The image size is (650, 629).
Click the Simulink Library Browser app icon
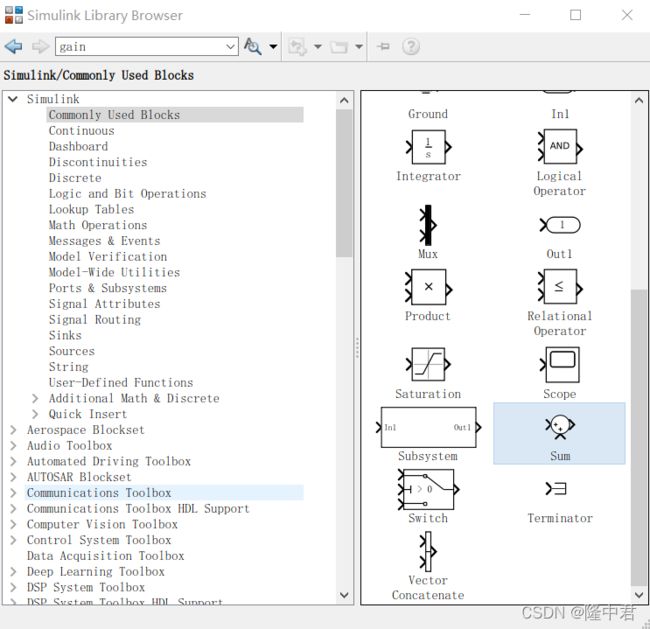pyautogui.click(x=14, y=15)
